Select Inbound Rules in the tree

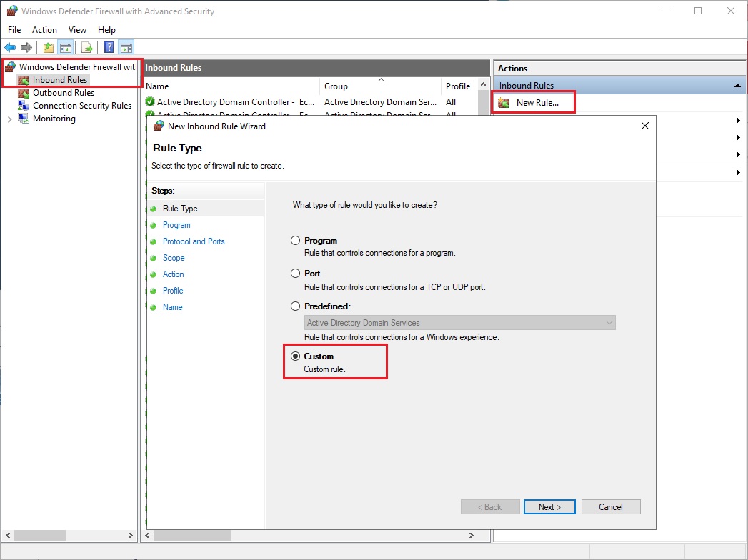click(59, 80)
